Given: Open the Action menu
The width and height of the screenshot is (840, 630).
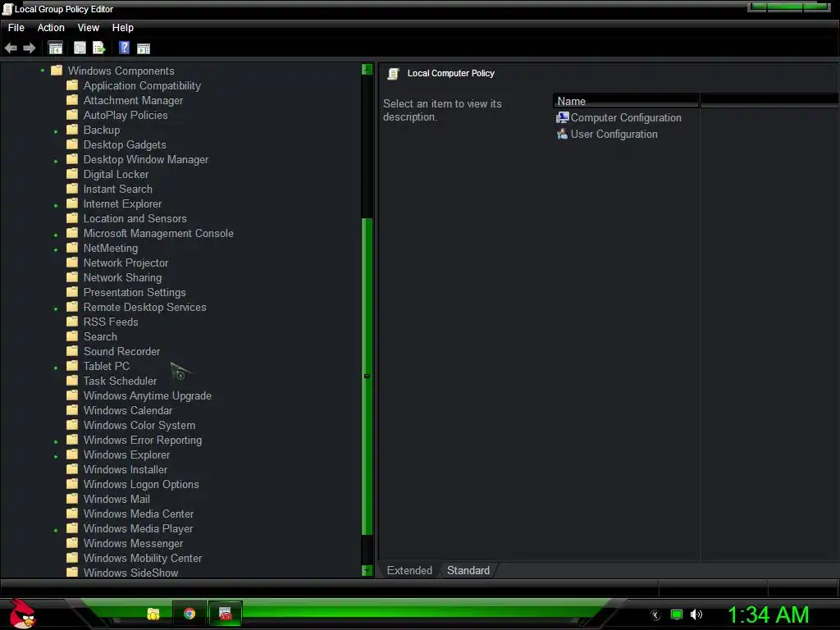Looking at the screenshot, I should [x=51, y=27].
